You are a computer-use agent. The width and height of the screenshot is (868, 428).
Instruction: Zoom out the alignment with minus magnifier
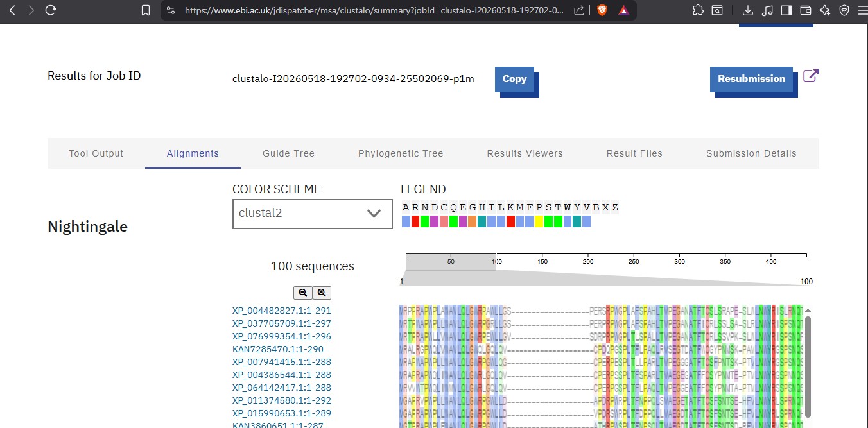[303, 293]
